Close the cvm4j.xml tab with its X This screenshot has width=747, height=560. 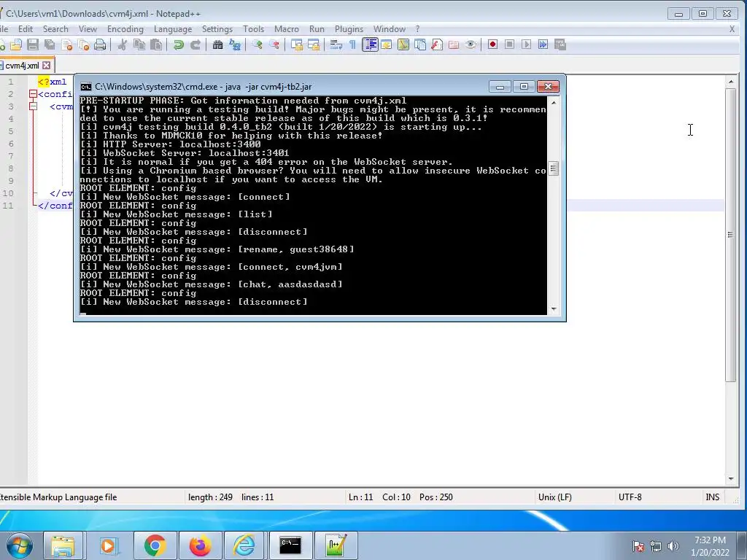(46, 65)
